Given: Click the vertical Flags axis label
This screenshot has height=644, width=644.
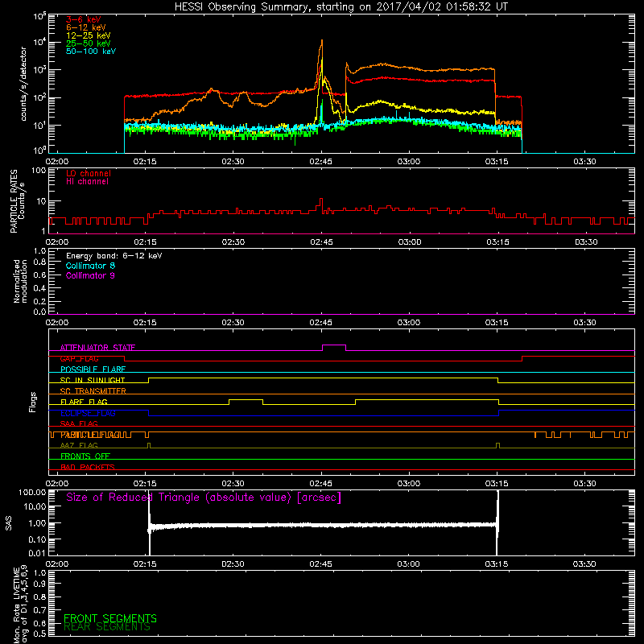Looking at the screenshot, I should (33, 402).
